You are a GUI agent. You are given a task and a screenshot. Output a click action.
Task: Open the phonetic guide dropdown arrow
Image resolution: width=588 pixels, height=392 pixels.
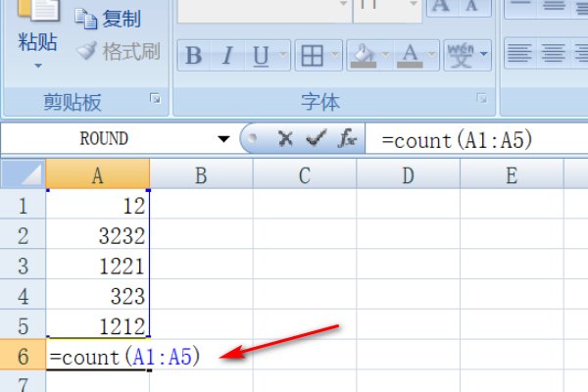tap(484, 55)
